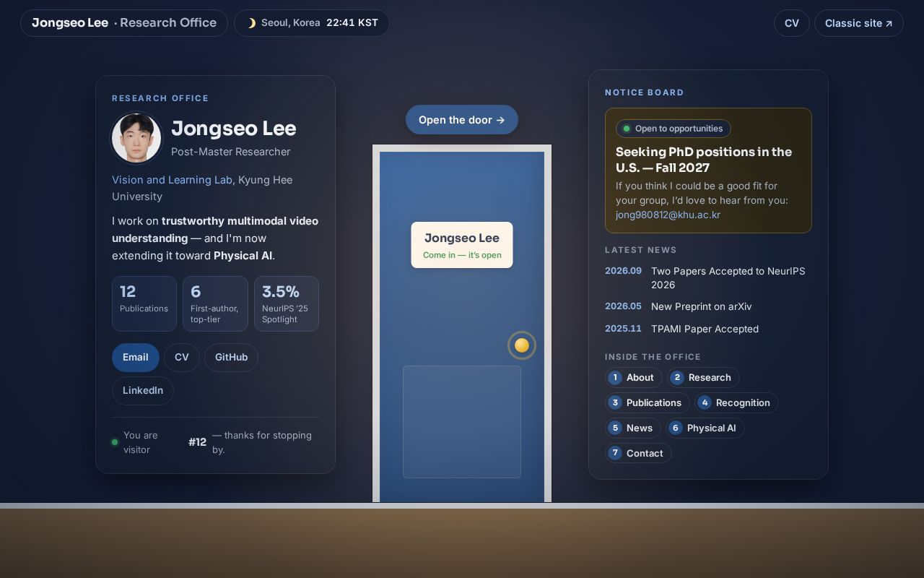
Task: Click the jong980812@khu.ac.kr email link
Action: point(668,215)
